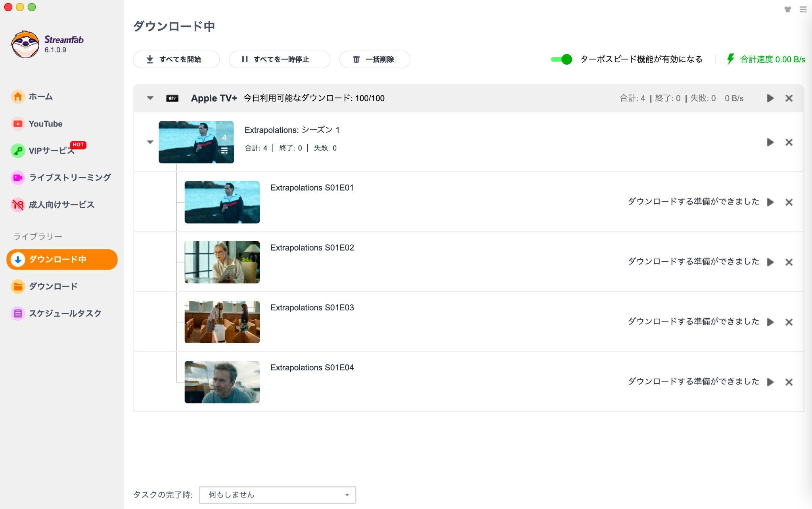Remove Extrapolations S01E02 from the queue

789,262
